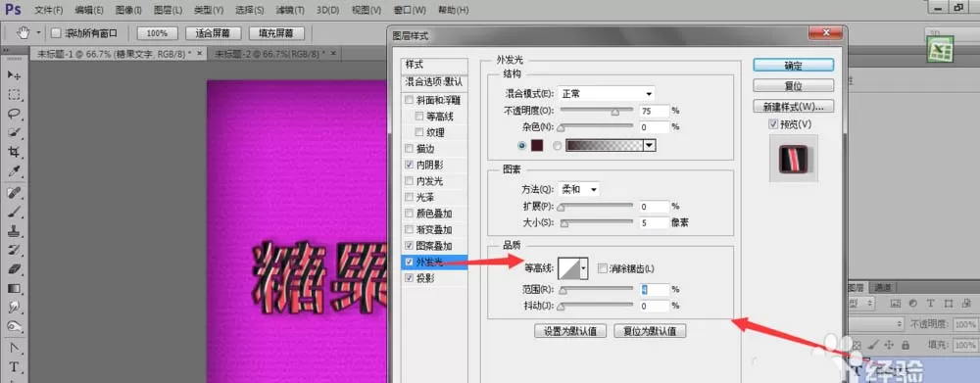Switch to the 通道 panel tab
The width and height of the screenshot is (980, 383).
(x=883, y=287)
